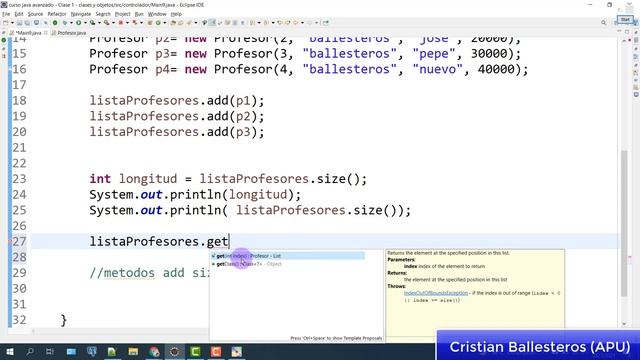Viewport: 640px width, 360px height.
Task: Click the Open Type toolbar icon
Action: (x=173, y=23)
